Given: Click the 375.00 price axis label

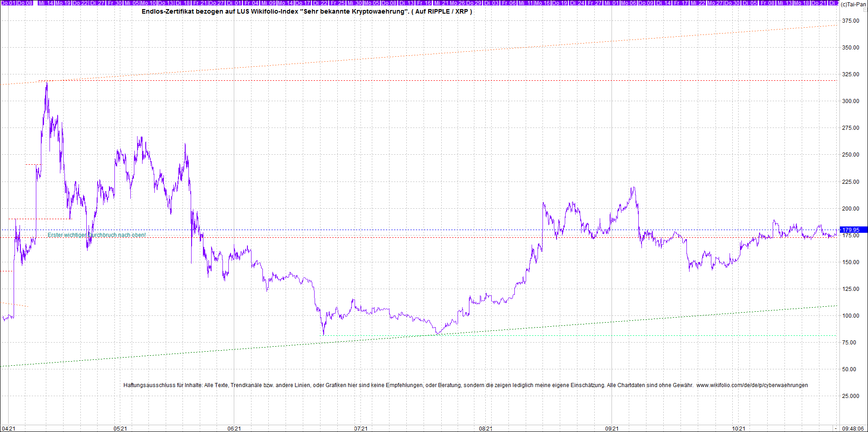Looking at the screenshot, I should point(850,21).
